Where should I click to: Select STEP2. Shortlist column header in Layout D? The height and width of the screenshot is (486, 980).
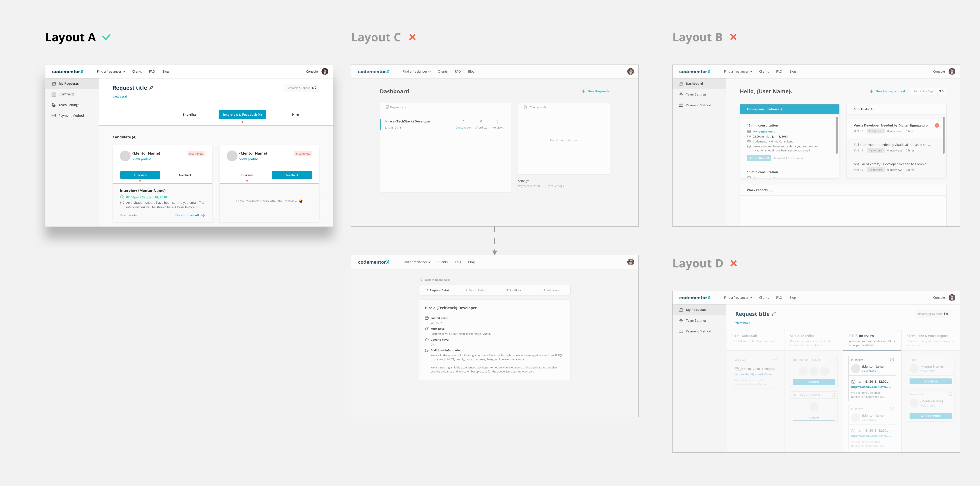coord(814,340)
